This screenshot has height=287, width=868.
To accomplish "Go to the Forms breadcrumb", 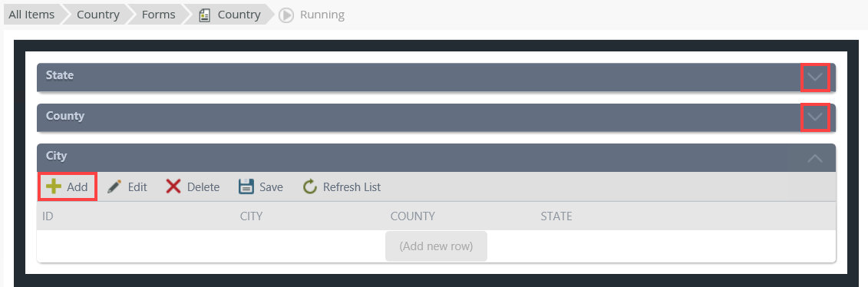I will point(158,15).
